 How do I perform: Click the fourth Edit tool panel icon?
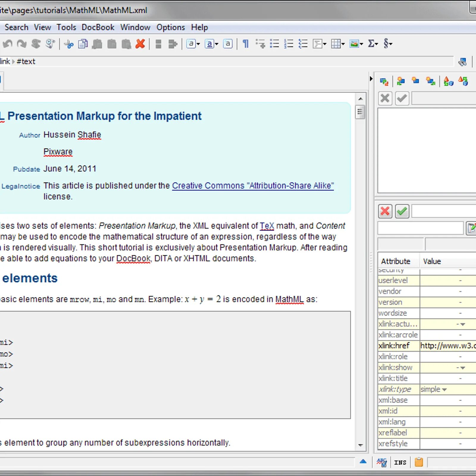(x=430, y=81)
